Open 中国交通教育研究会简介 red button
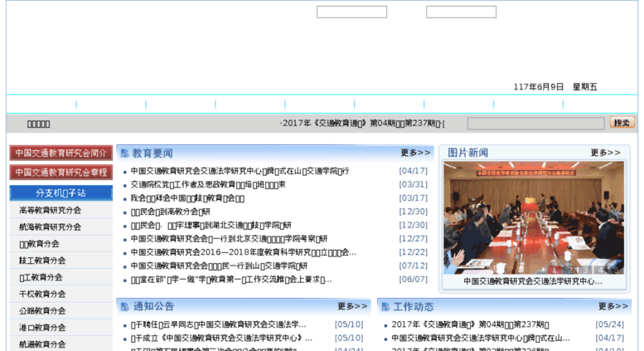Viewport: 644px width, 351px height. (x=61, y=154)
